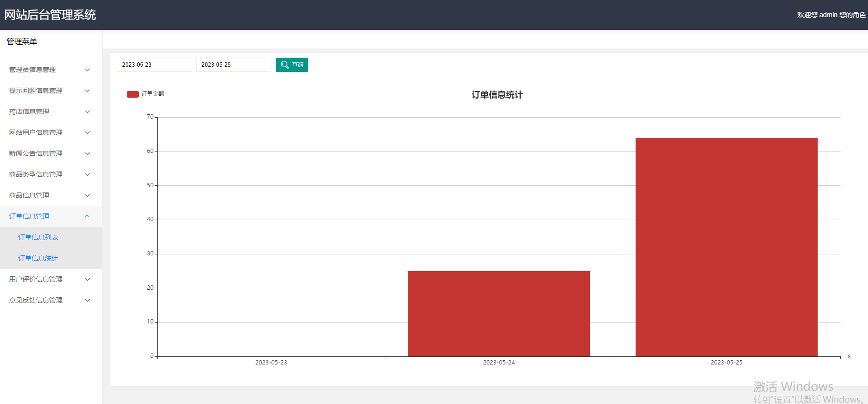Open 意见反馈信息管理 menu

51,300
